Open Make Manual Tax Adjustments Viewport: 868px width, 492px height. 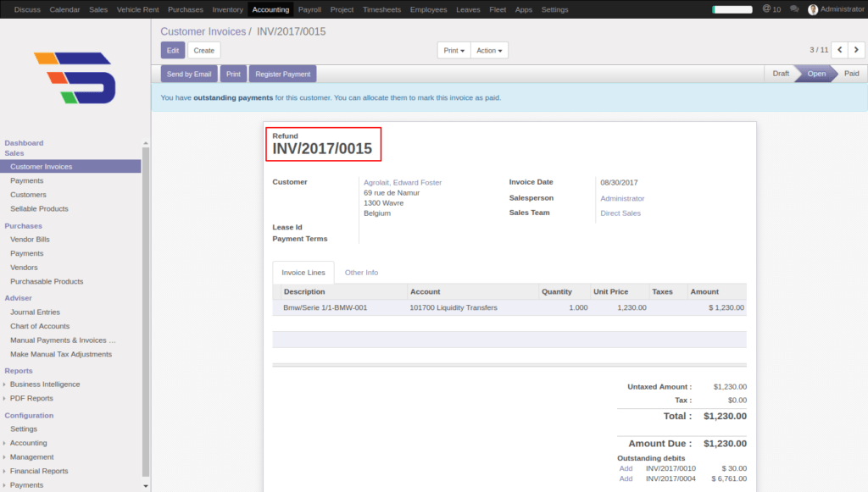tap(61, 354)
